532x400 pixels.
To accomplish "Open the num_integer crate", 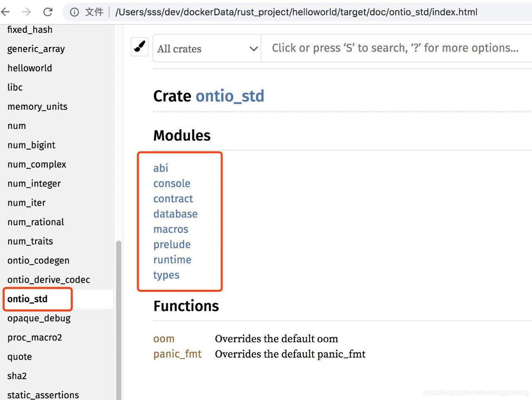I will 34,183.
